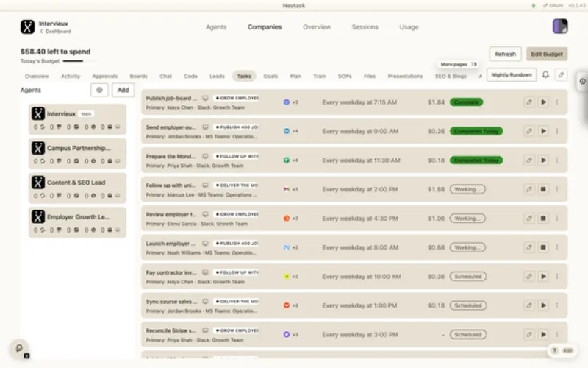Click the Refresh button

point(505,54)
